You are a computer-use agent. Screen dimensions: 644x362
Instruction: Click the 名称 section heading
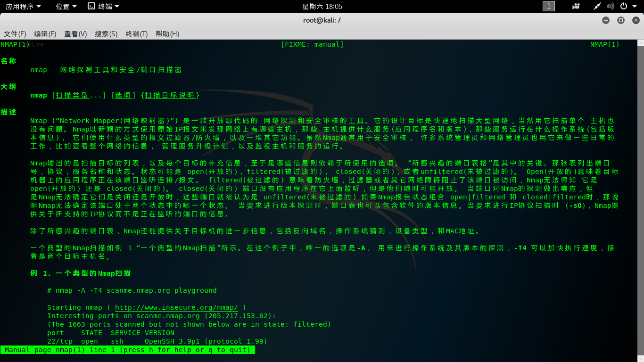click(x=8, y=61)
